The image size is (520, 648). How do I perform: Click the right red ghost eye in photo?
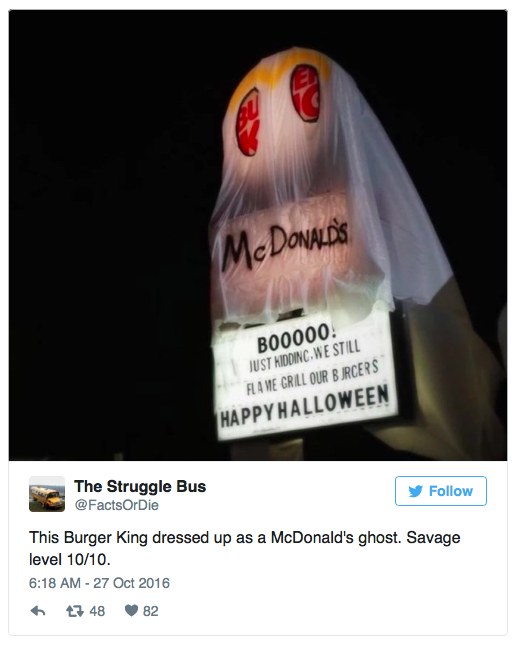point(307,93)
